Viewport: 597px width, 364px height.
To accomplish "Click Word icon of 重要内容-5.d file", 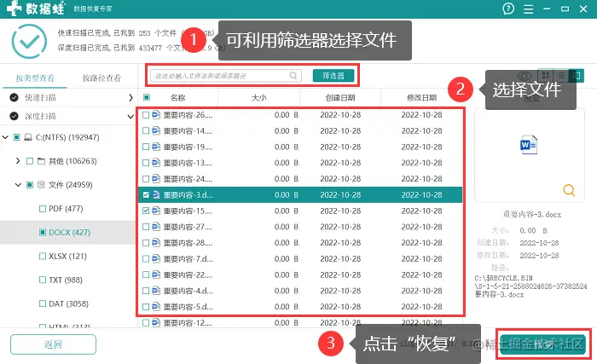I will (156, 307).
